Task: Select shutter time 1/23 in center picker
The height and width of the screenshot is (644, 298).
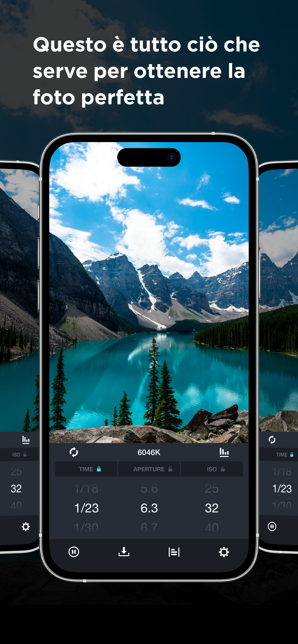Action: (87, 508)
